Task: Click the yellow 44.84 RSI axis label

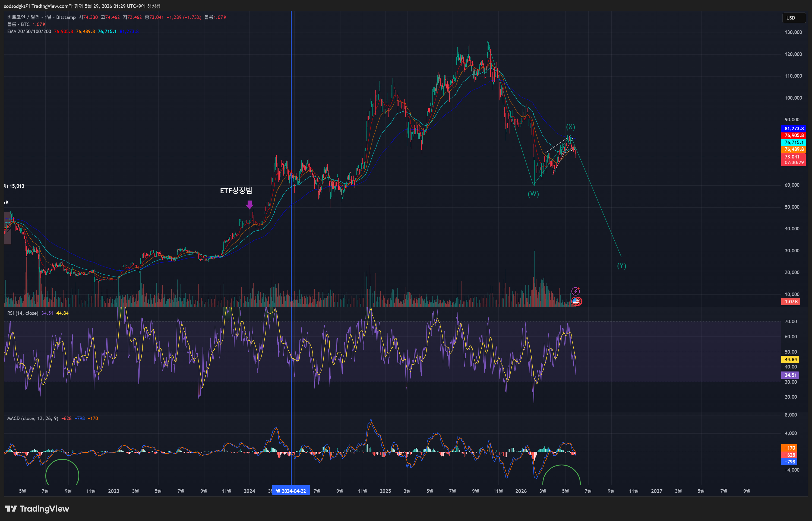Action: 790,360
